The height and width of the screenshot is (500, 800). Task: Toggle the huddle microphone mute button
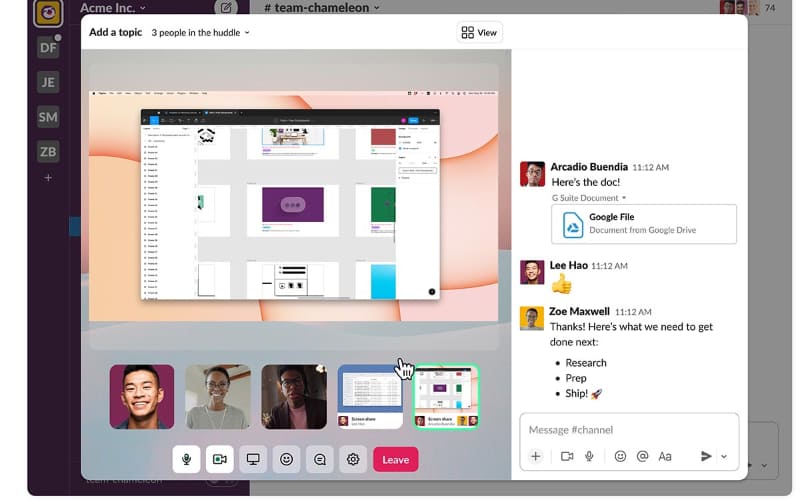coord(186,460)
